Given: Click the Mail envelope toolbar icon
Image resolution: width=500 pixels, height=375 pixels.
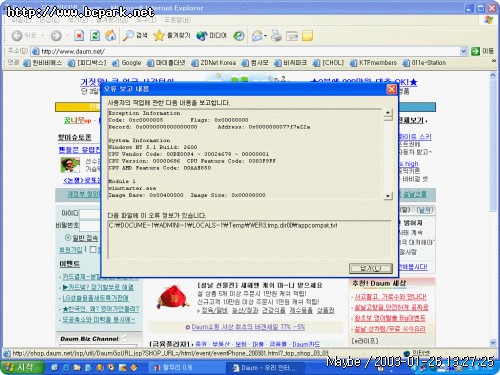Looking at the screenshot, I should click(257, 35).
